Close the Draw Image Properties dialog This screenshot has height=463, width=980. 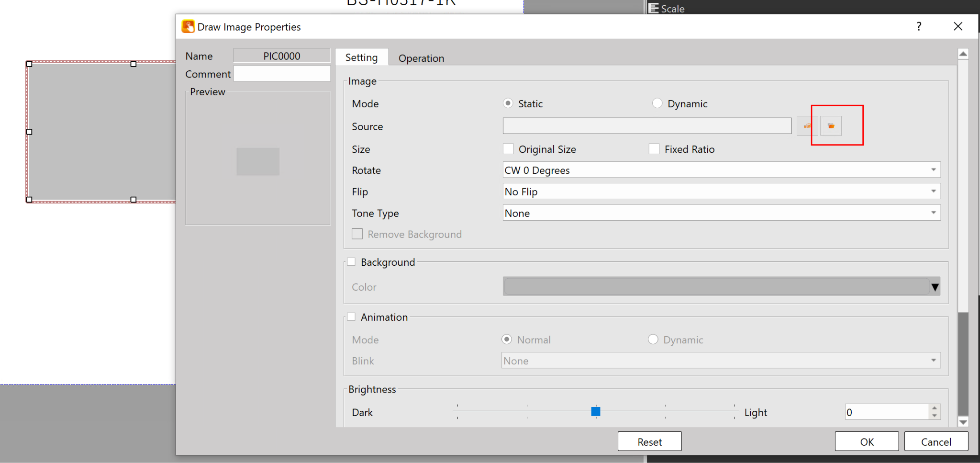coord(958,26)
